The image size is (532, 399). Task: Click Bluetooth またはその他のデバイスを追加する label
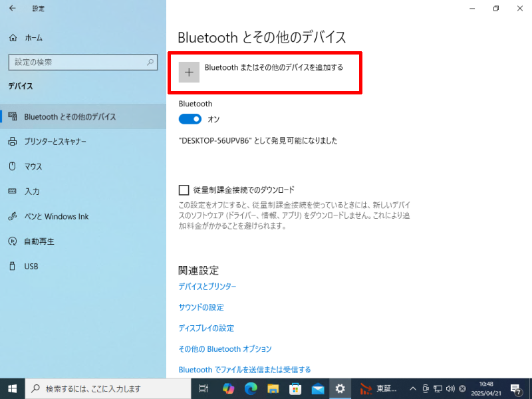pos(274,68)
